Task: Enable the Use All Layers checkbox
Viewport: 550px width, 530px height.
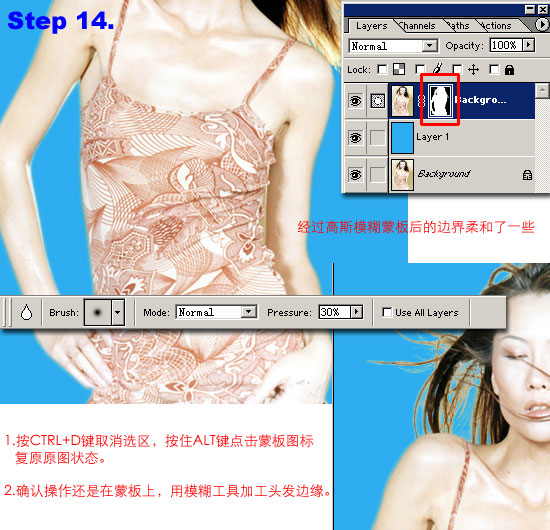Action: pos(387,312)
